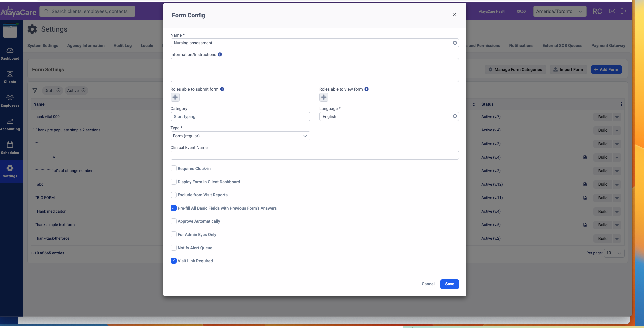Viewport: 644px width, 328px height.
Task: Sort by Status column arrows
Action: [x=474, y=104]
